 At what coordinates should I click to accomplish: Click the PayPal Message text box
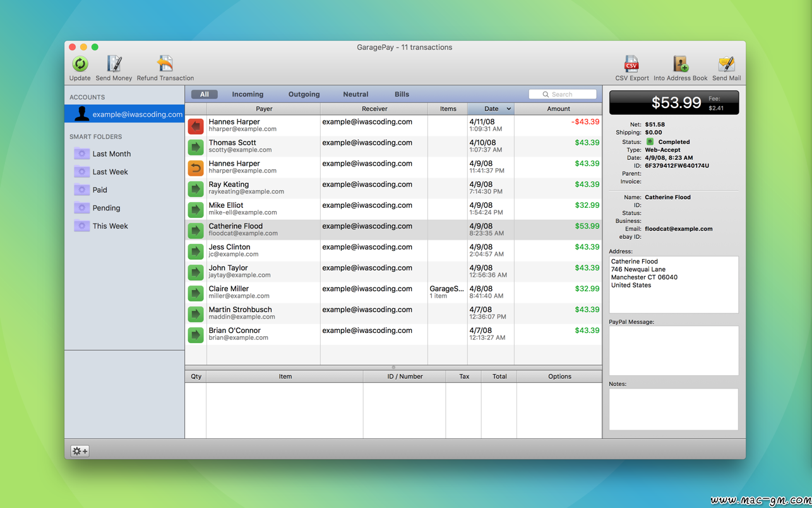(674, 351)
